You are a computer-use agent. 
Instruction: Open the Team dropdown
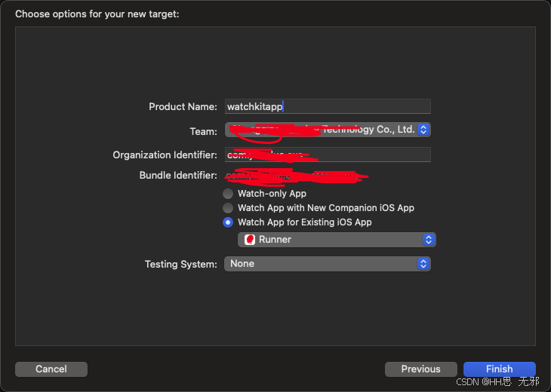click(x=328, y=130)
